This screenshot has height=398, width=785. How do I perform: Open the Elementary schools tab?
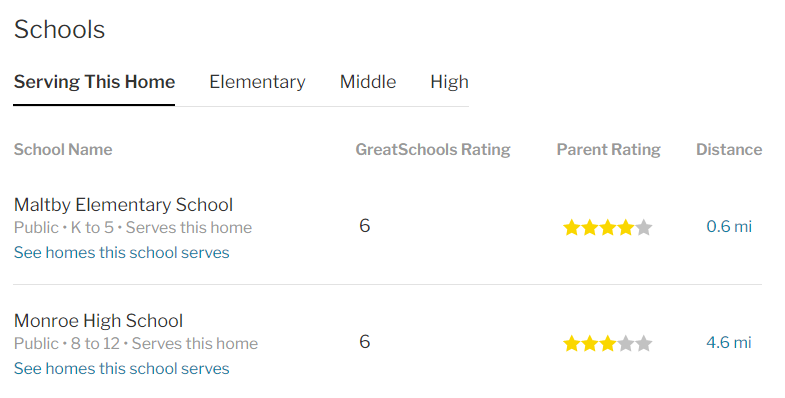[257, 82]
